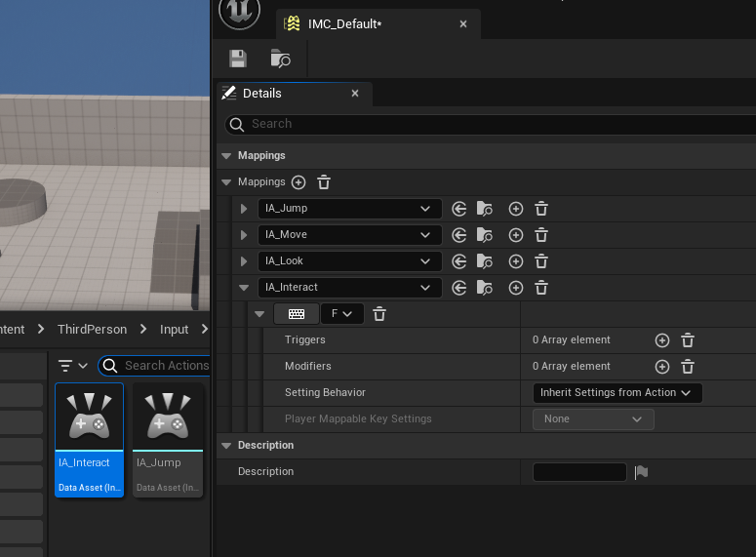Use selected asset arrow for IA_Jump
Screen dimensions: 756x557
point(459,209)
